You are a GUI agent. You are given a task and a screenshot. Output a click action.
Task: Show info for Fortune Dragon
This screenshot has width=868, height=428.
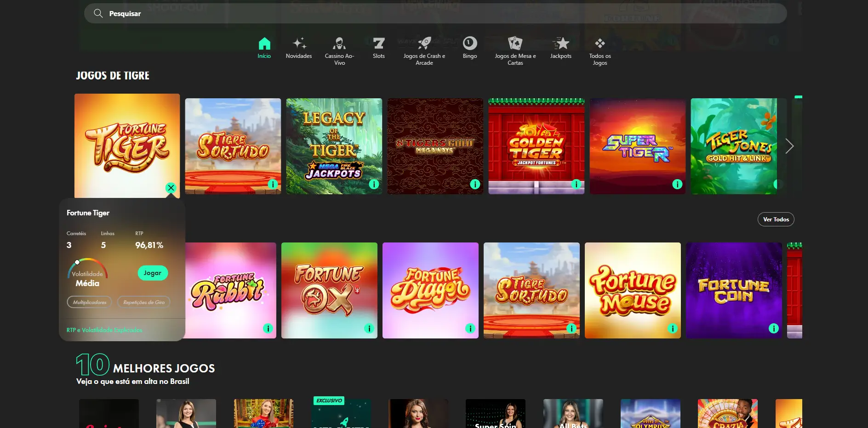pos(470,328)
